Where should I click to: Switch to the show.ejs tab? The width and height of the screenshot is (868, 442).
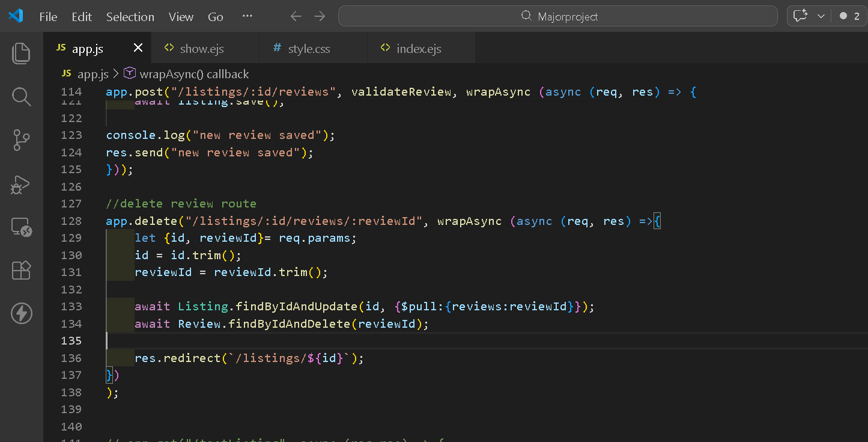202,49
